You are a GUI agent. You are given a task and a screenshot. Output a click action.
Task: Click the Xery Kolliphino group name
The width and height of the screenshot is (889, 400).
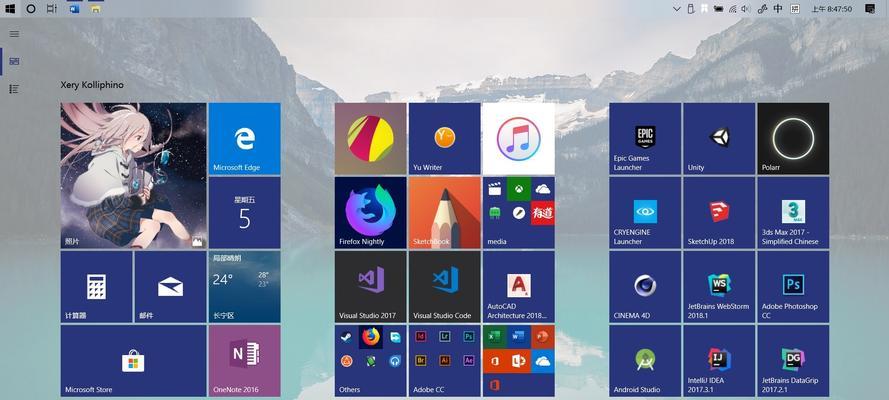92,85
